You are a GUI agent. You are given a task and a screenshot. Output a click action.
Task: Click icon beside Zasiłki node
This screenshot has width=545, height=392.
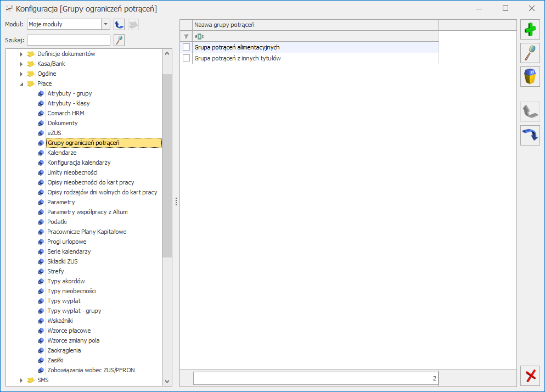(x=41, y=360)
